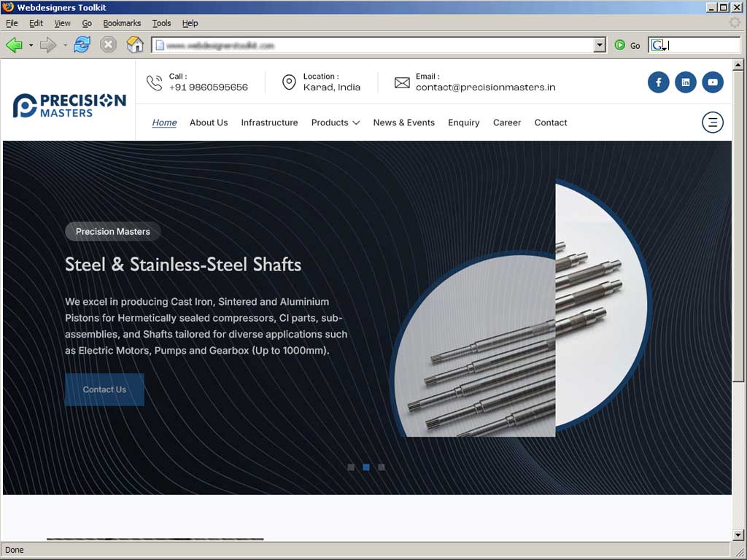The height and width of the screenshot is (560, 747).
Task: Go to the Home page icon
Action: [135, 44]
